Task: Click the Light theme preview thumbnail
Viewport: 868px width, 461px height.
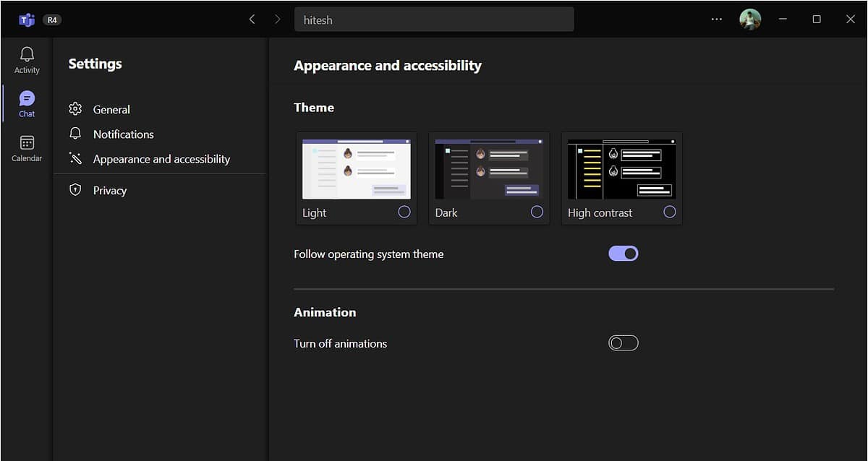Action: click(x=356, y=168)
